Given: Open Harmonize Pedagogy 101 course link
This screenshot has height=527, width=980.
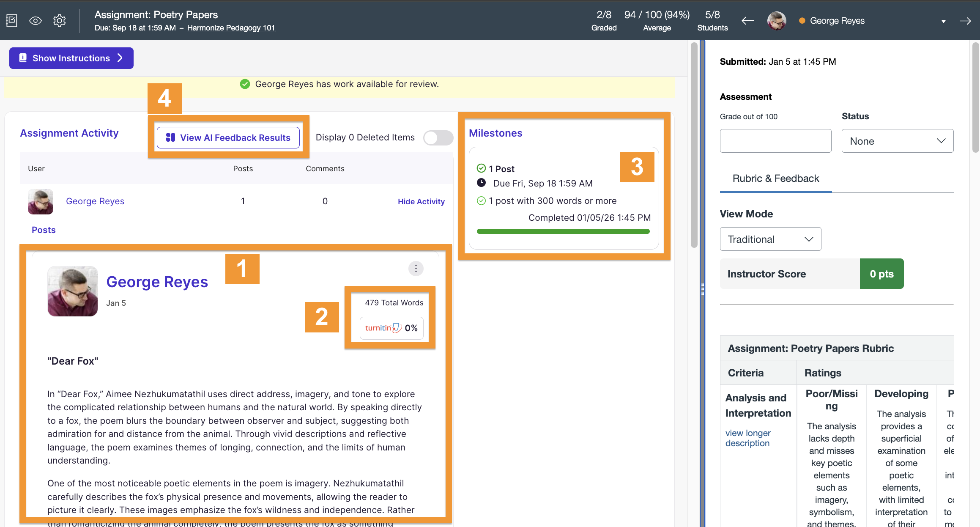Looking at the screenshot, I should click(231, 28).
